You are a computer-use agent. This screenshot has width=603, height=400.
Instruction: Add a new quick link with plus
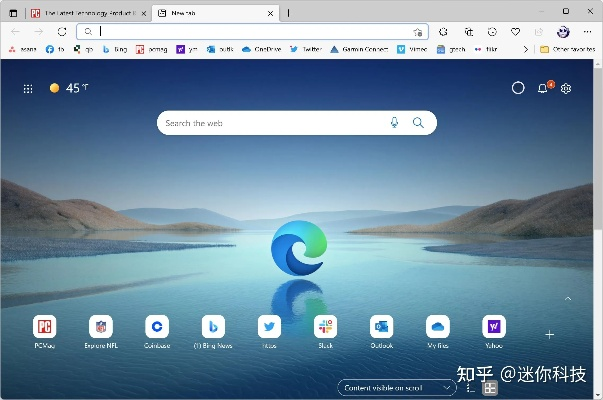[549, 334]
